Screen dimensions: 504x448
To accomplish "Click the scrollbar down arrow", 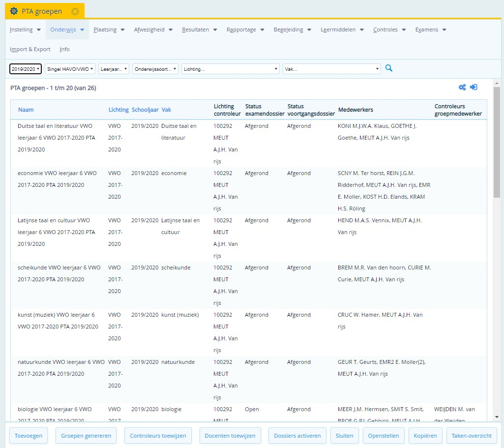I will [x=497, y=417].
